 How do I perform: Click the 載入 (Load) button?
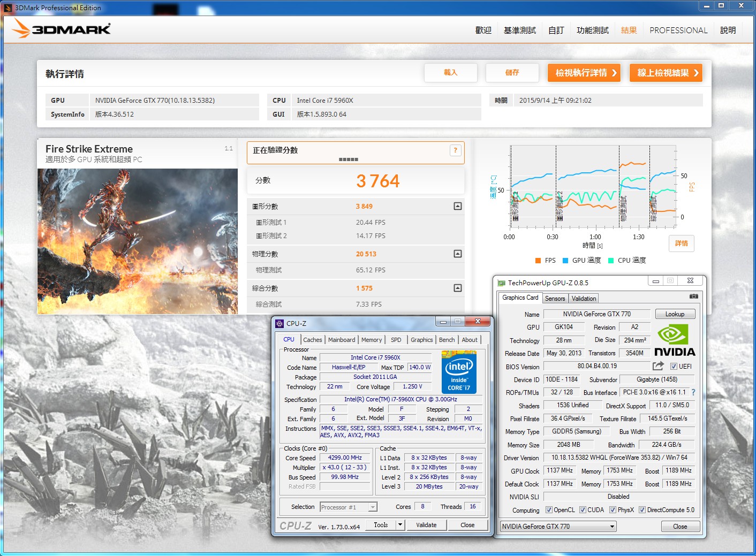click(451, 73)
